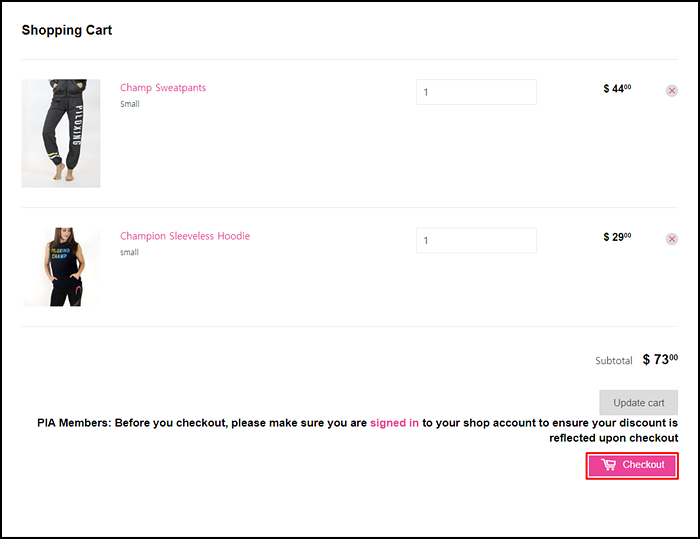
Task: Click the Shopping Cart heading
Action: pos(67,30)
